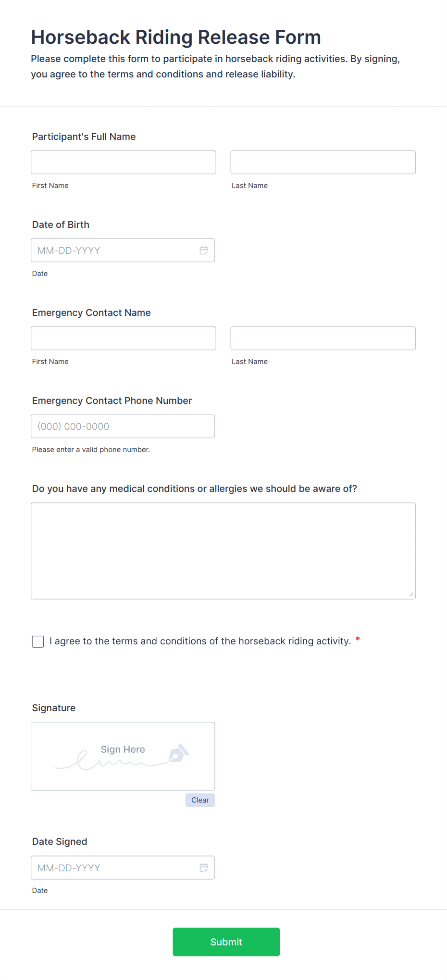Click the green Submit button

[x=226, y=942]
